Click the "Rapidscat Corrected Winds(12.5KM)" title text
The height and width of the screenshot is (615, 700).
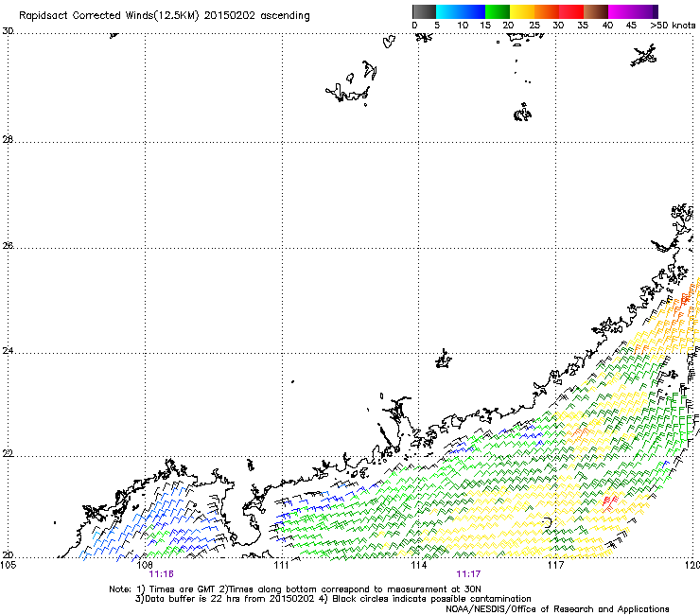[109, 16]
